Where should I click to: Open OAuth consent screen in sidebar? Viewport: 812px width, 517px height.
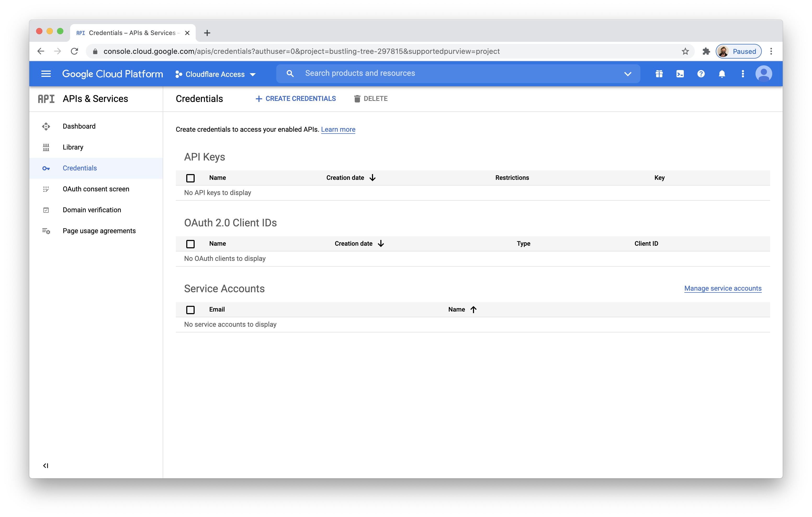point(96,189)
